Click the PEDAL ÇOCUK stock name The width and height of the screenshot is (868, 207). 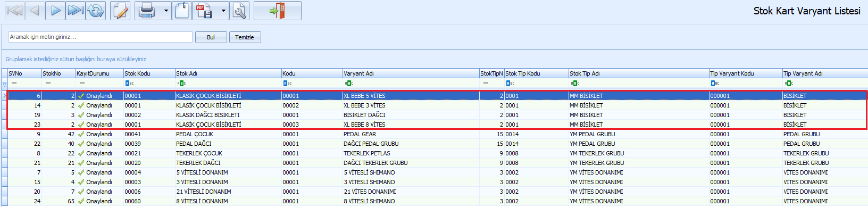click(x=228, y=134)
